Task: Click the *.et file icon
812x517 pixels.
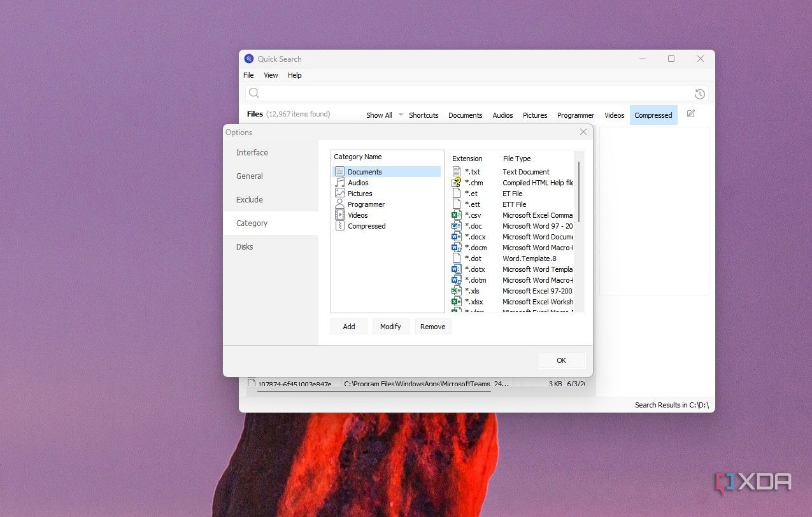Action: pyautogui.click(x=456, y=194)
